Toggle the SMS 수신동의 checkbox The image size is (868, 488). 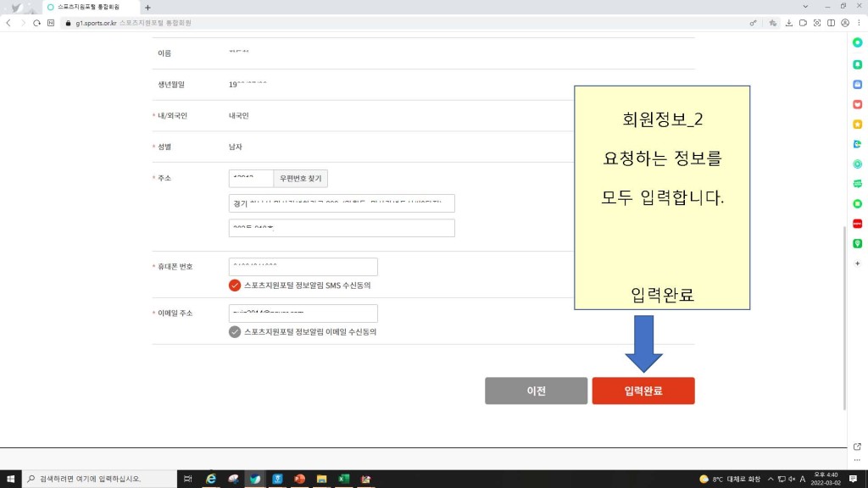(235, 286)
